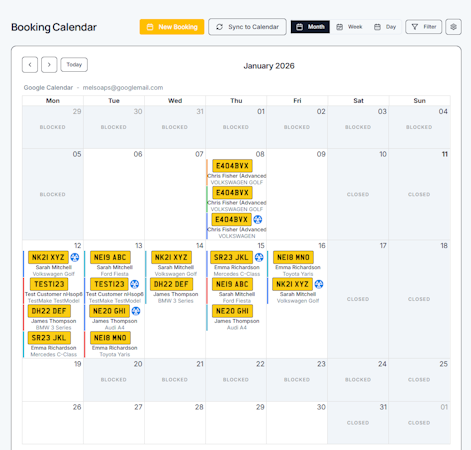This screenshot has width=471, height=450.
Task: Open the Filter options
Action: pyautogui.click(x=424, y=27)
